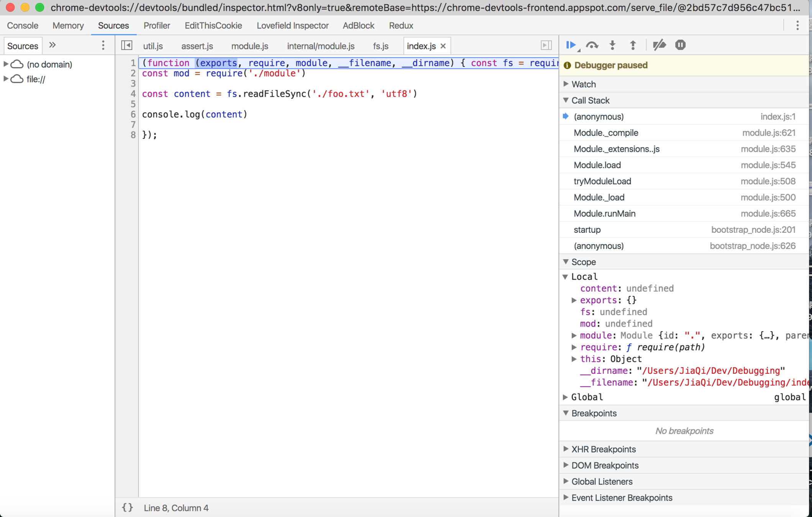812x517 pixels.
Task: Step over next function call
Action: (x=592, y=45)
